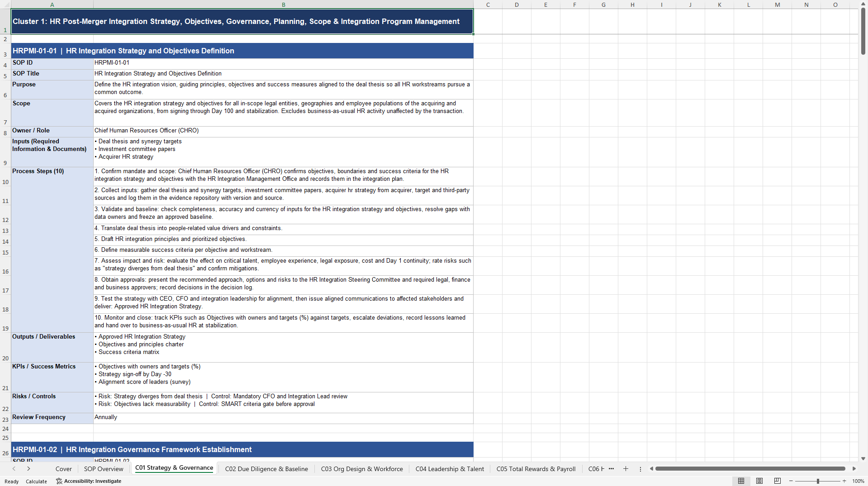This screenshot has width=868, height=486.
Task: Select C01 Strategy & Governance tab
Action: pos(174,468)
